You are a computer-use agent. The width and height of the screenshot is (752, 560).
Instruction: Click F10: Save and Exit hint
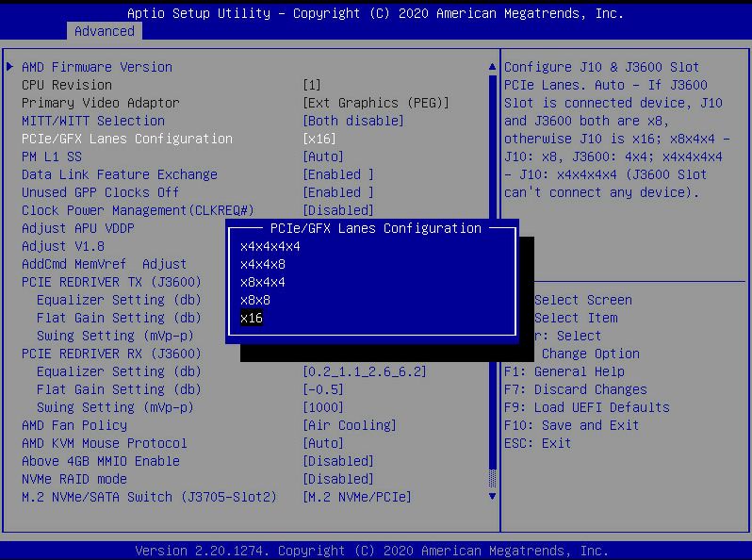pos(571,425)
